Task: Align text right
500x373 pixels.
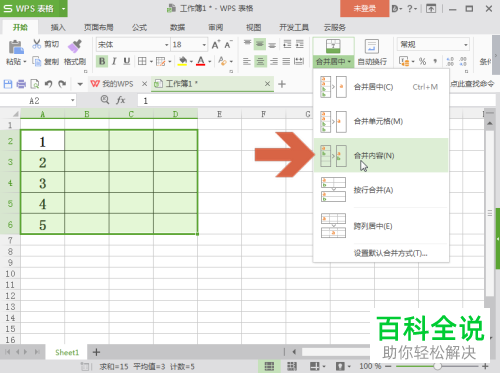Action: (274, 61)
